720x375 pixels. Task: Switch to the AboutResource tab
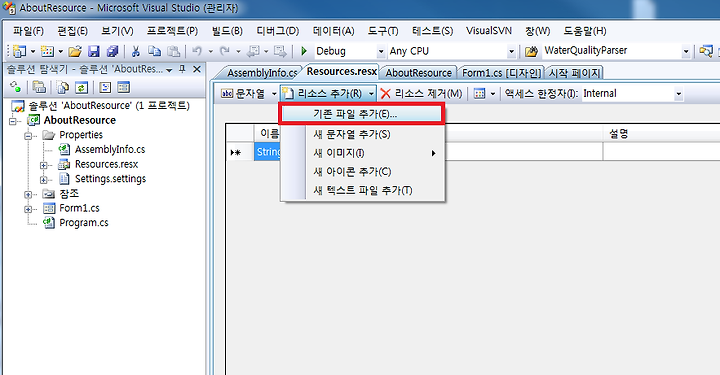click(x=418, y=73)
